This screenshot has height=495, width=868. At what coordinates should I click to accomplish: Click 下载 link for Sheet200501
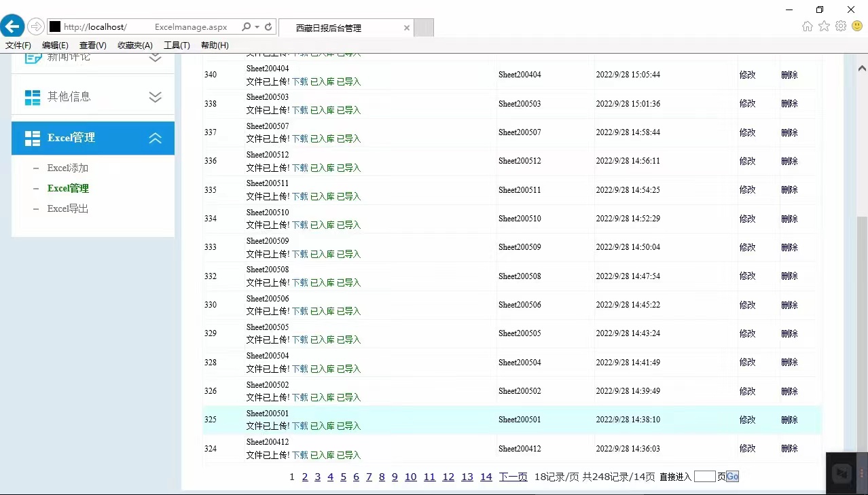tap(300, 426)
